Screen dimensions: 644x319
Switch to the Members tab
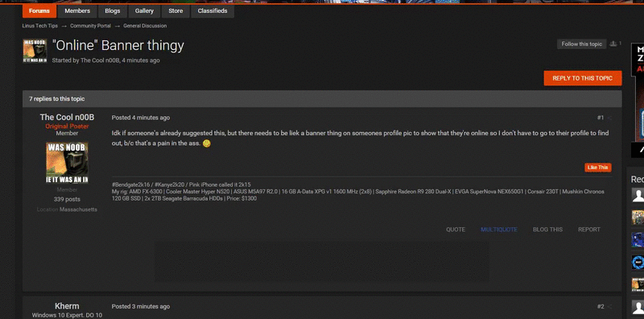click(77, 11)
